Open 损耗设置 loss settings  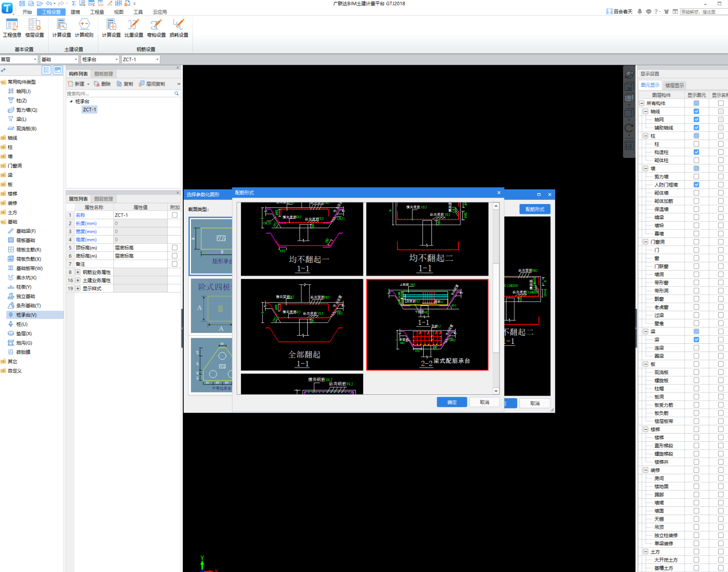178,28
